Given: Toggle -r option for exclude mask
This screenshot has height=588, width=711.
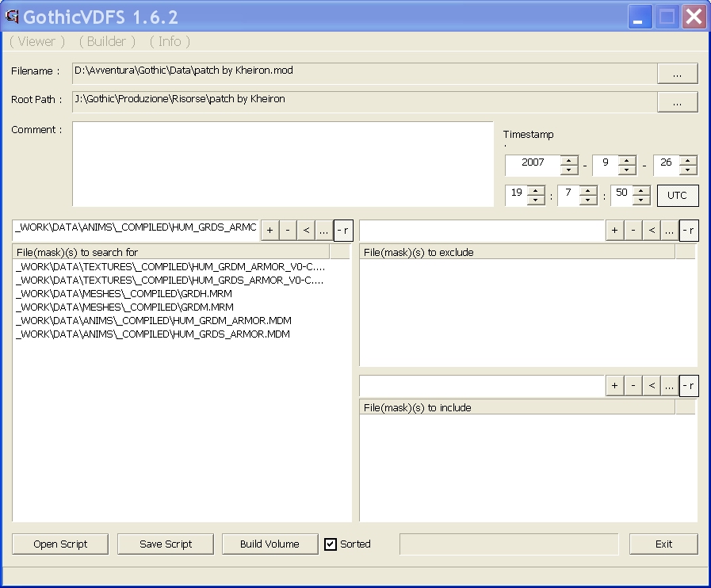Looking at the screenshot, I should [x=688, y=231].
